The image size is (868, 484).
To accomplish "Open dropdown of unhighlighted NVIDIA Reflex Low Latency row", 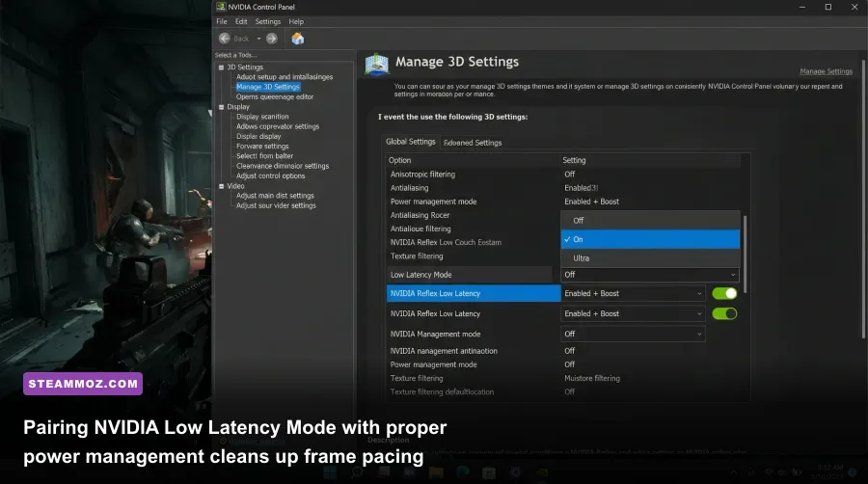I will (633, 313).
